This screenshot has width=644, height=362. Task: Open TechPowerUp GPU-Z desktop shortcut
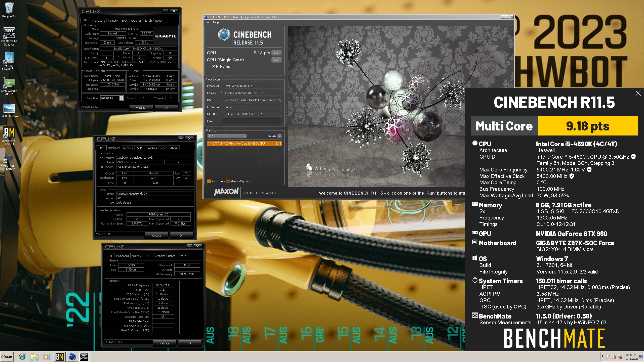click(9, 86)
